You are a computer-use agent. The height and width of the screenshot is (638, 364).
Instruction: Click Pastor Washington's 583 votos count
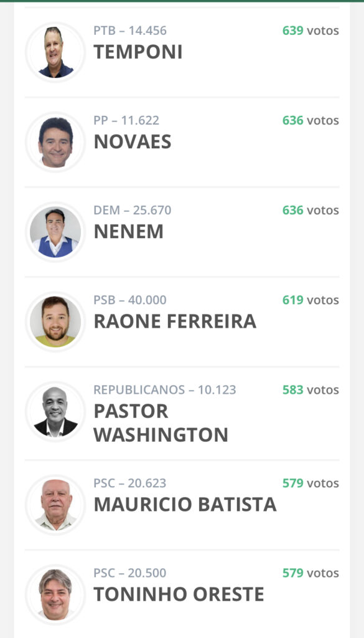pyautogui.click(x=310, y=390)
